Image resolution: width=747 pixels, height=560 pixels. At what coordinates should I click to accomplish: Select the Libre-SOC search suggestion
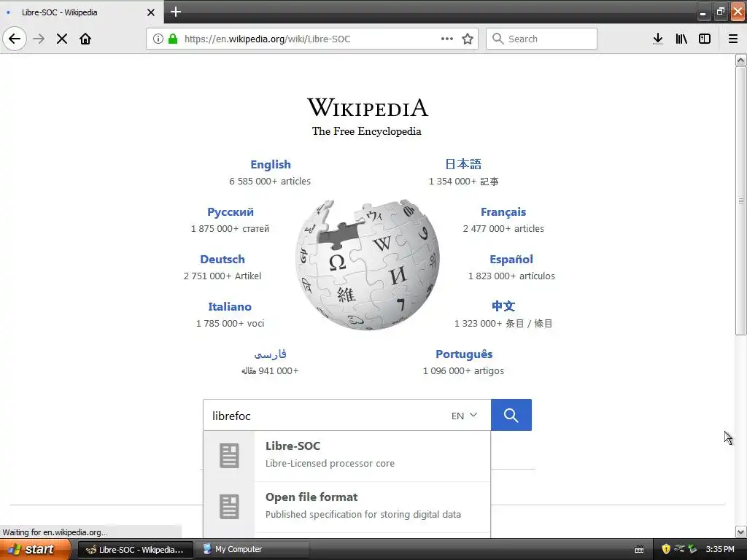point(347,456)
